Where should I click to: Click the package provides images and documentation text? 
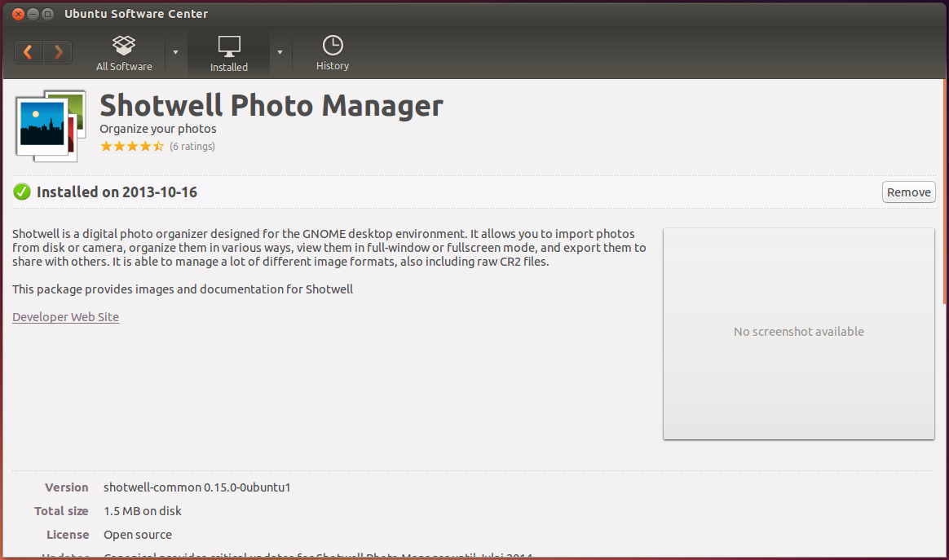click(183, 289)
